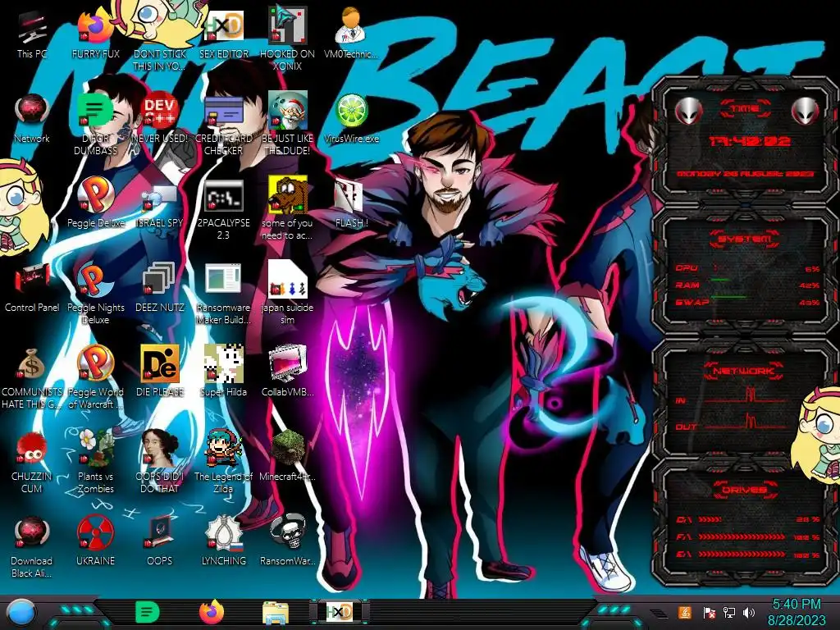
Task: Switch to the HxD taskbar window
Action: click(339, 612)
